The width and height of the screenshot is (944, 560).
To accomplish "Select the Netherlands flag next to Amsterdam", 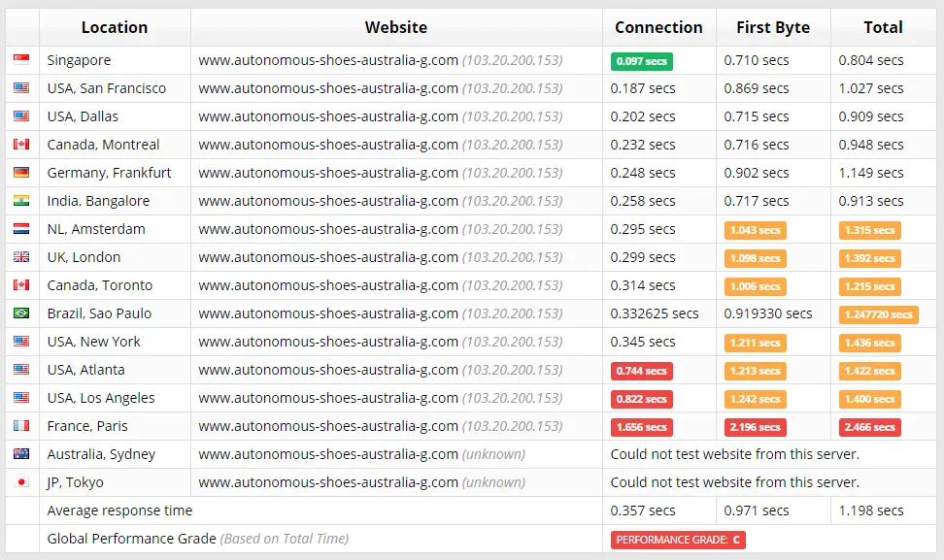I will [21, 229].
